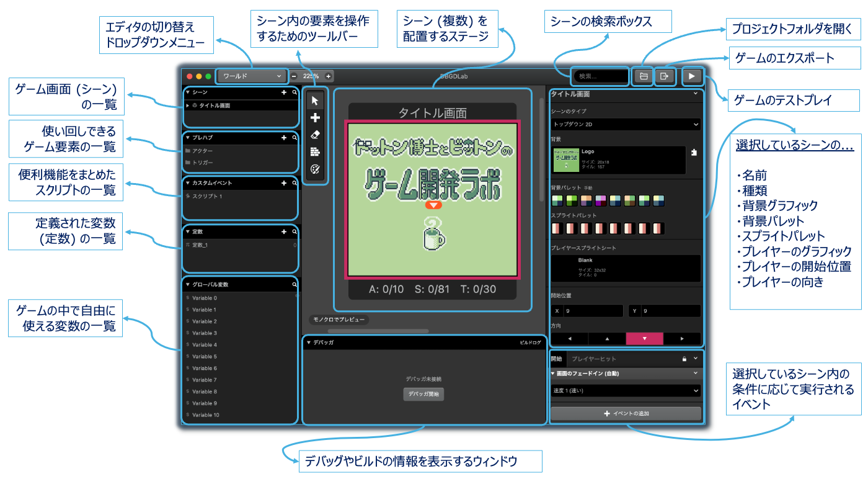This screenshot has height=489, width=868.
Task: Switch to the プレイヤーヒット tab
Action: coord(593,359)
